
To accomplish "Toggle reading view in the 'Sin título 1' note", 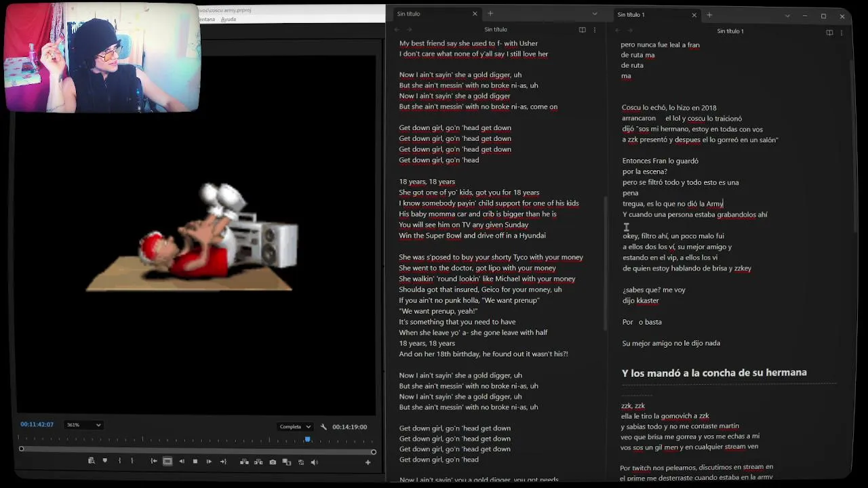I will coord(829,33).
